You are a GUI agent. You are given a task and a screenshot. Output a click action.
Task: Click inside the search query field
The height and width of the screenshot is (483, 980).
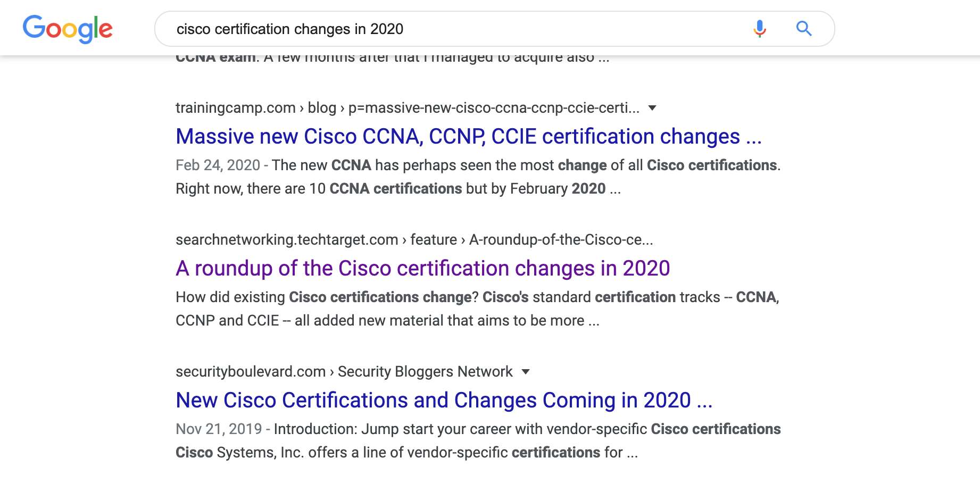tap(458, 29)
